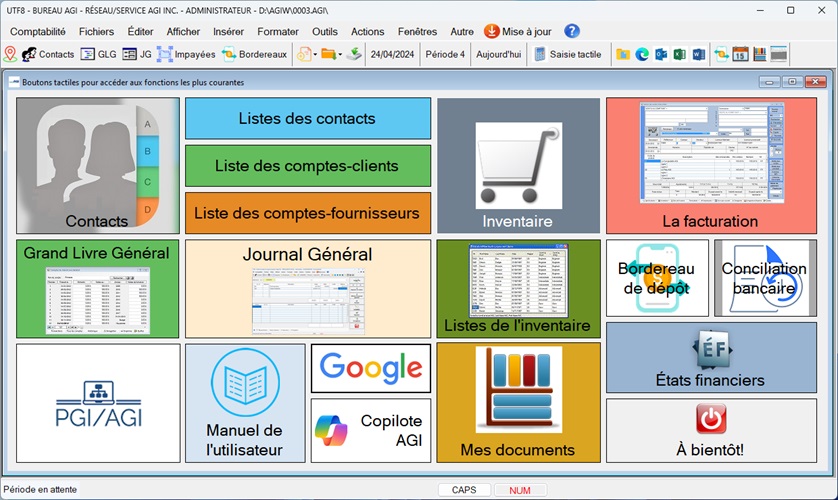Open the large Contacts tile
The image size is (838, 500).
point(98,166)
